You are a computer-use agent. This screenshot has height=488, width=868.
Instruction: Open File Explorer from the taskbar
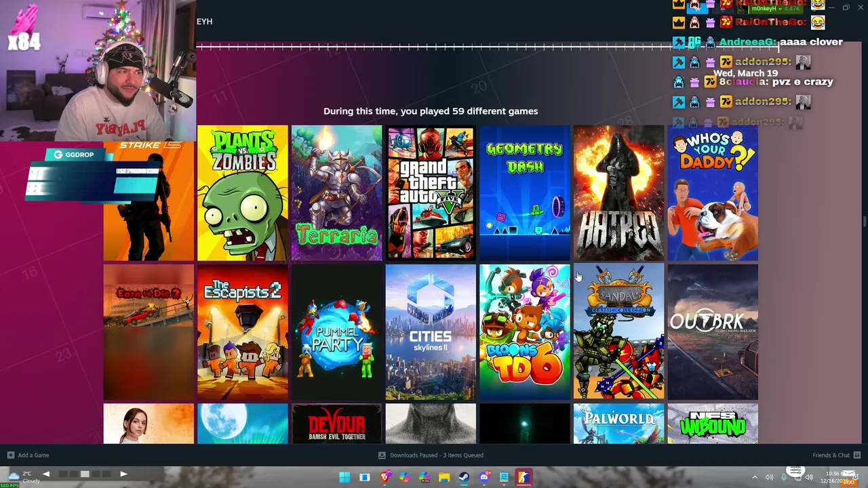point(444,477)
